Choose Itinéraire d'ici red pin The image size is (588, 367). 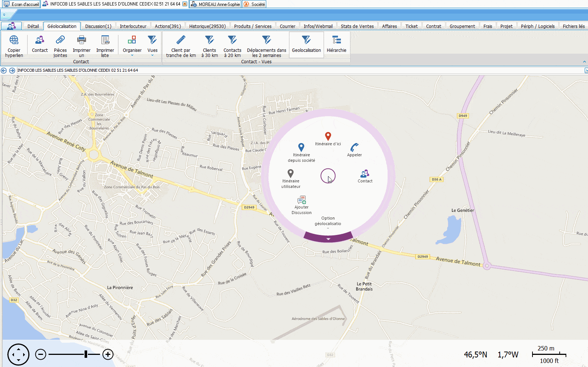pyautogui.click(x=328, y=136)
